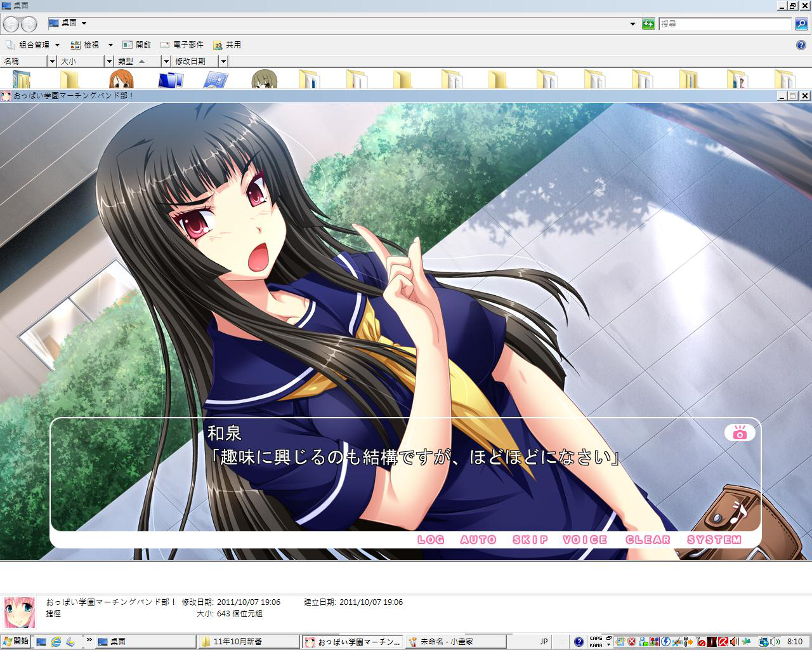The height and width of the screenshot is (650, 812).
Task: Toggle the KANA indicator on the language bar
Action: click(x=596, y=645)
